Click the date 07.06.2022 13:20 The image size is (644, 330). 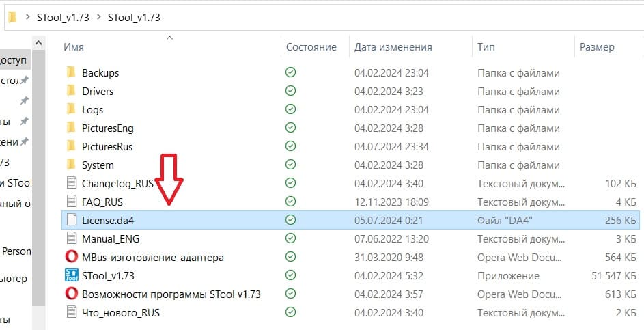click(x=391, y=238)
